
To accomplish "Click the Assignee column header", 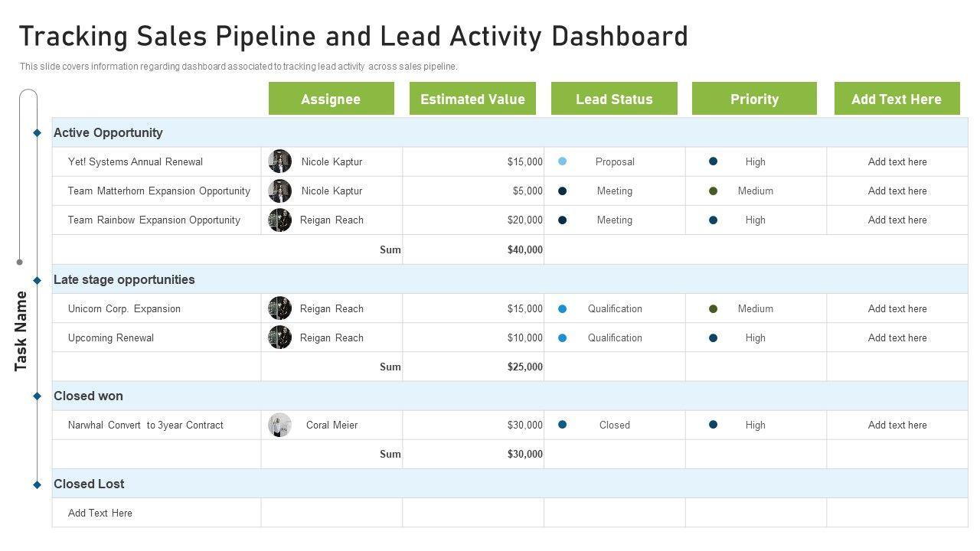I will coord(331,99).
